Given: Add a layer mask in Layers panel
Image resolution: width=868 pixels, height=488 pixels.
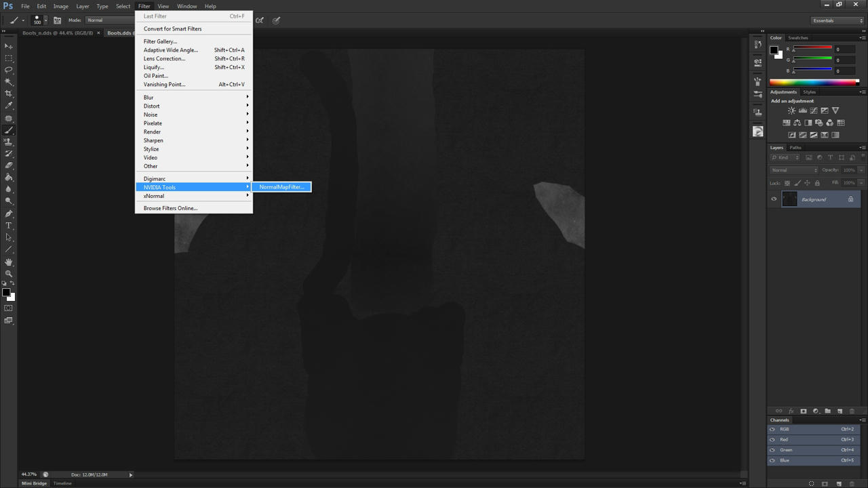Looking at the screenshot, I should (x=804, y=411).
